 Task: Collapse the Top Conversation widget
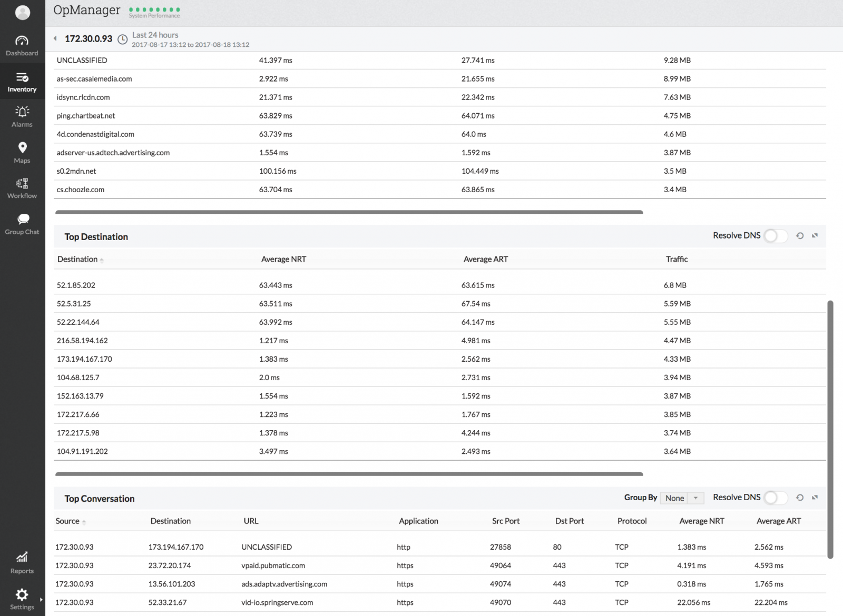coord(815,498)
